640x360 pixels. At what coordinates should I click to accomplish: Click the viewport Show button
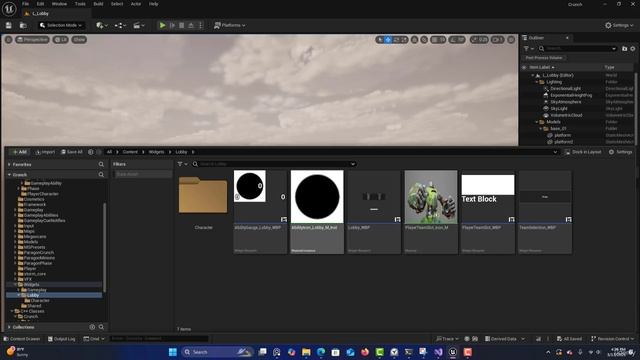[x=79, y=40]
